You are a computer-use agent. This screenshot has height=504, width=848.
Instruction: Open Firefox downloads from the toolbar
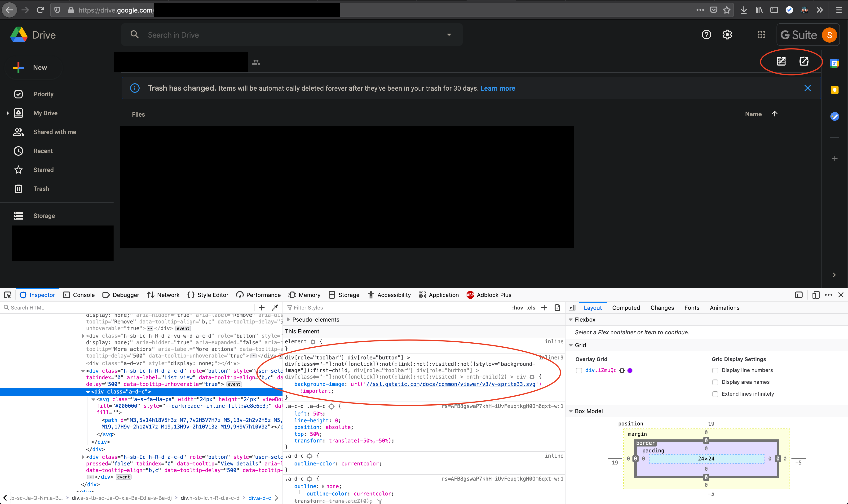744,10
